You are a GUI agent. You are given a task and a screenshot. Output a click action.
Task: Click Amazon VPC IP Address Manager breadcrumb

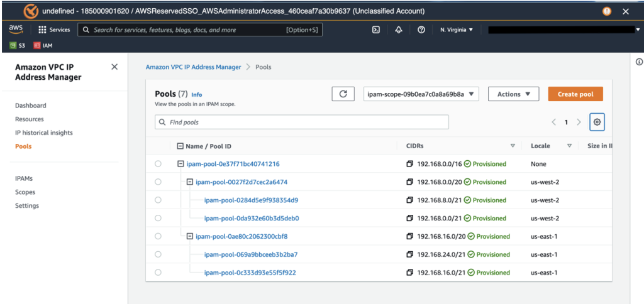pos(194,67)
